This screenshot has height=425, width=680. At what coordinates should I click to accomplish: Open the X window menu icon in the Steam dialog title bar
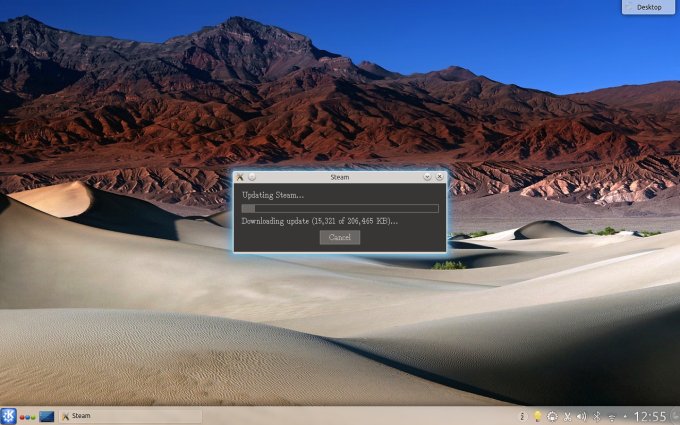pos(240,177)
